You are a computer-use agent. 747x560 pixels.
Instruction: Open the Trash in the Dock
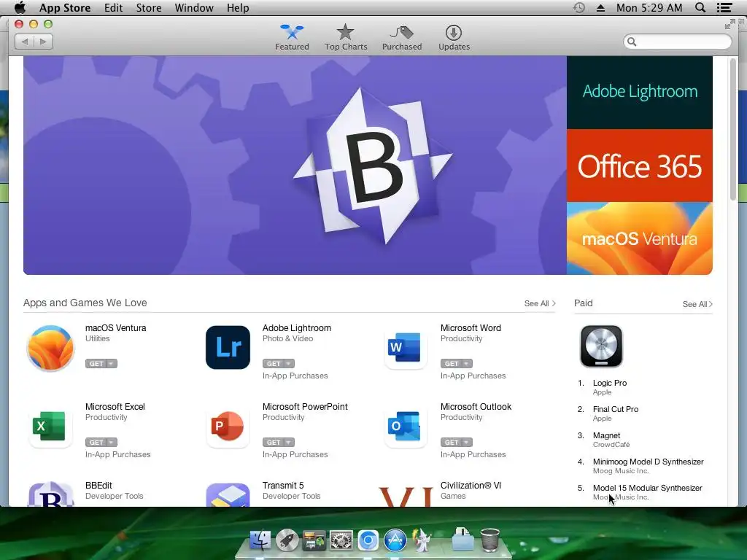pyautogui.click(x=489, y=540)
